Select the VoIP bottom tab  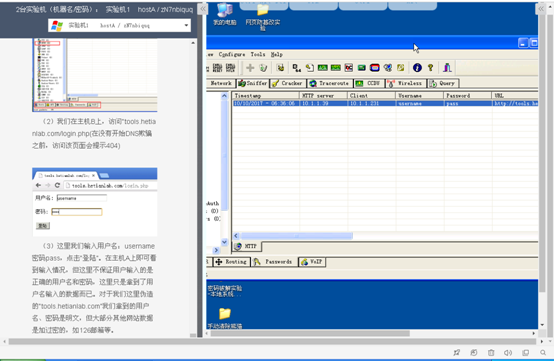312,262
